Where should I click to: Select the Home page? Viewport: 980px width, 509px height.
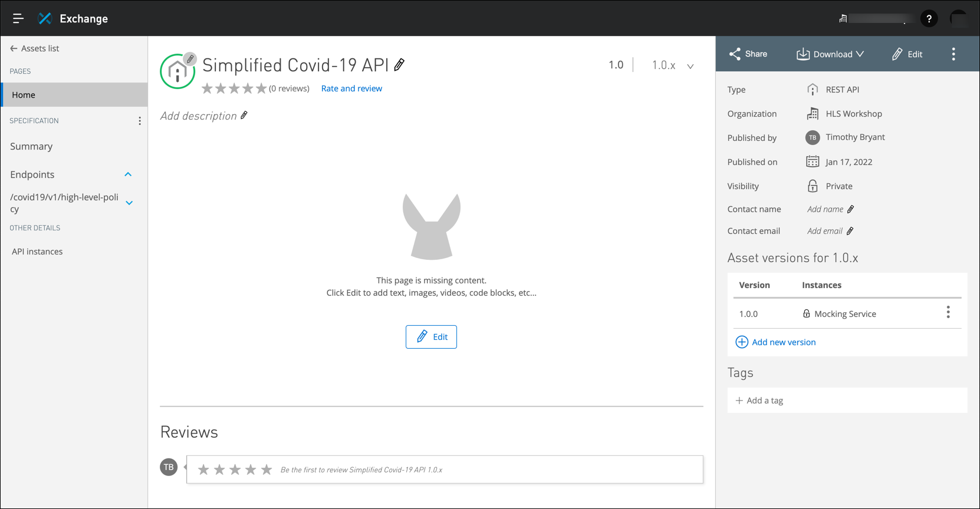coord(74,95)
